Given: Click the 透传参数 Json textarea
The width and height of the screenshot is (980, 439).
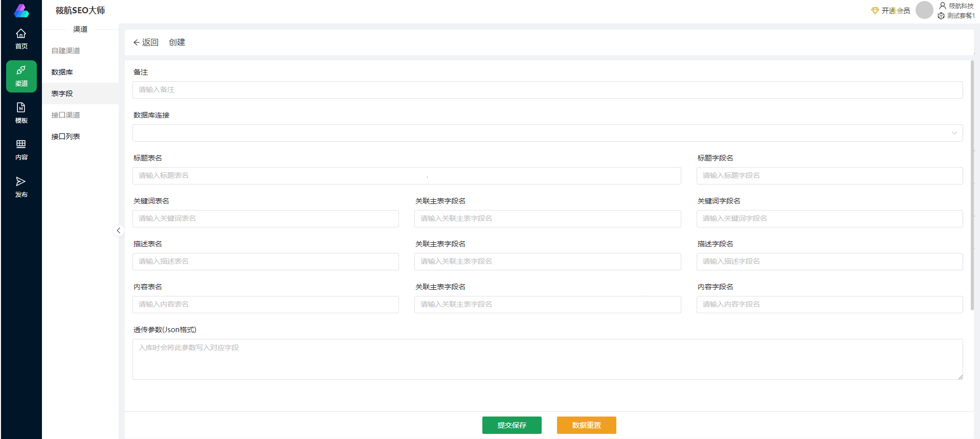Looking at the screenshot, I should [547, 359].
